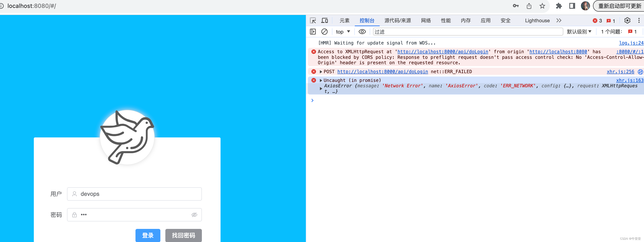Clear the console with the ban icon
The image size is (644, 242).
coord(324,32)
